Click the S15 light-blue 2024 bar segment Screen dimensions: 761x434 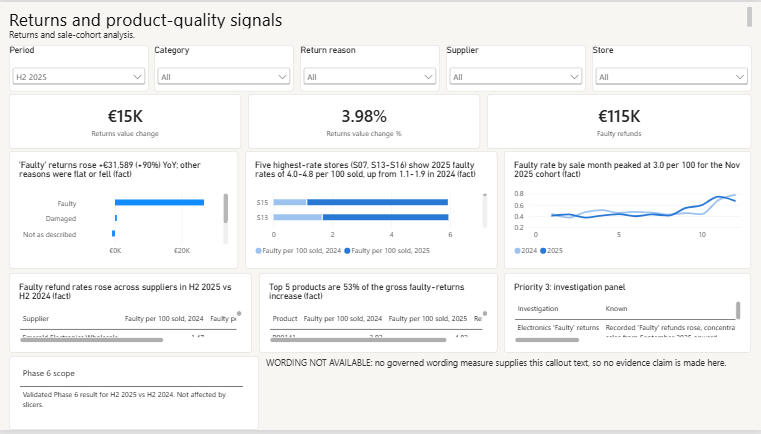(290, 202)
